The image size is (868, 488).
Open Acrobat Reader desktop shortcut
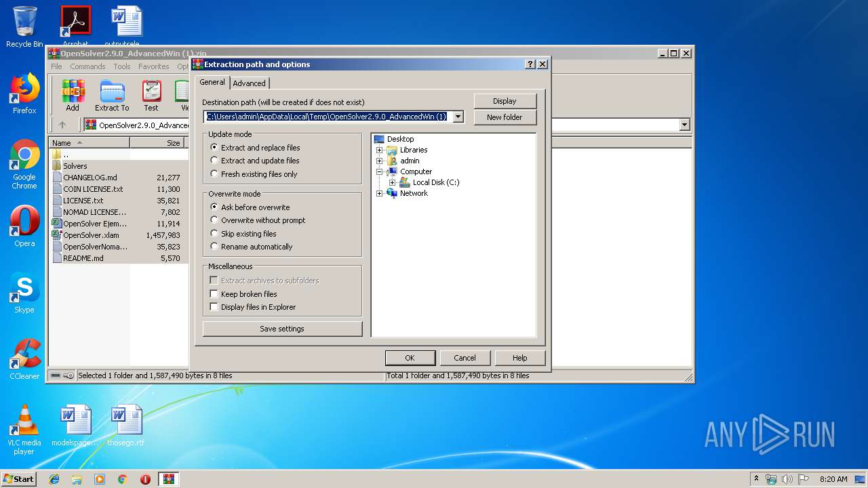[75, 26]
